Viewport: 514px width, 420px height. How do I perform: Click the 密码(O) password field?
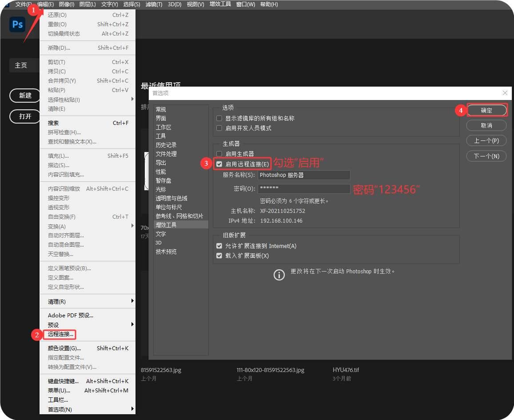click(x=304, y=188)
